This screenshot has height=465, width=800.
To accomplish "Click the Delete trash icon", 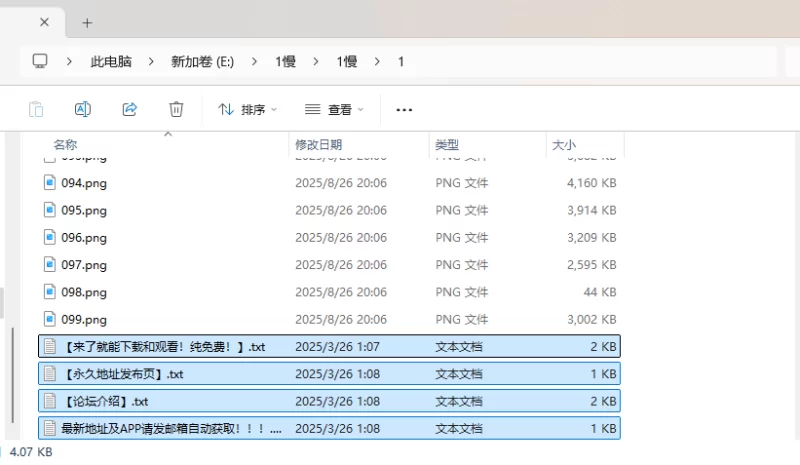I will [176, 109].
